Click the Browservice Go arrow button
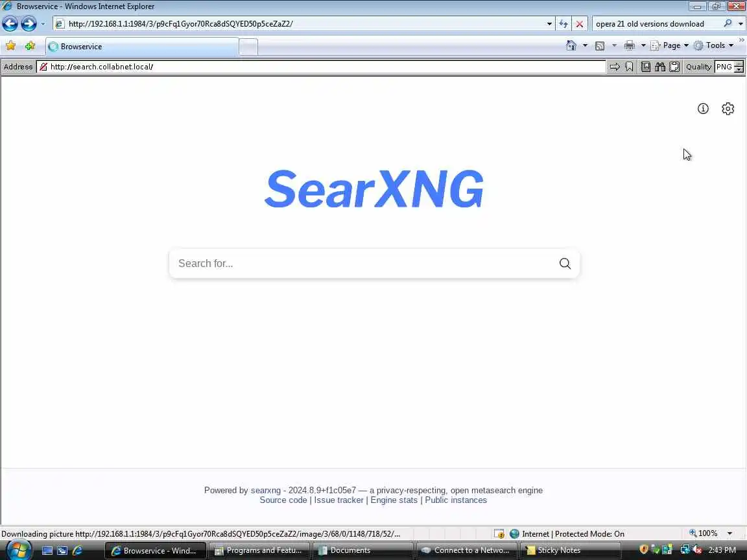Image resolution: width=747 pixels, height=560 pixels. (x=615, y=67)
